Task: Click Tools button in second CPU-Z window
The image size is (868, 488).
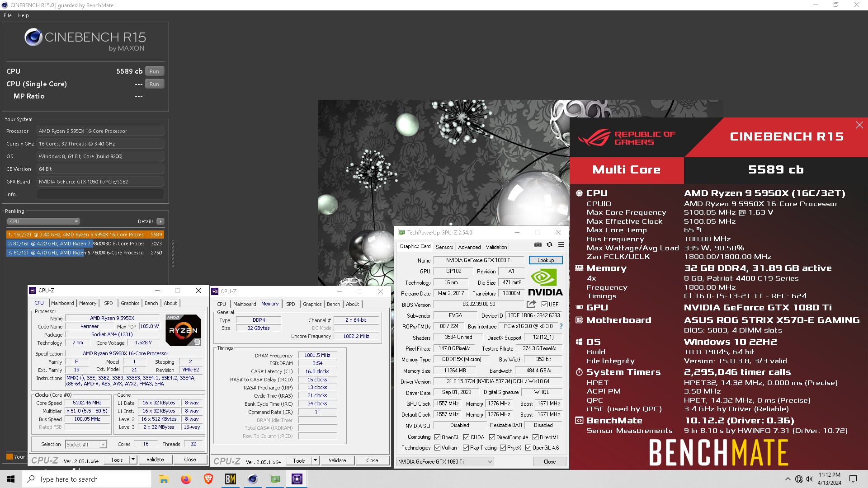Action: point(299,461)
